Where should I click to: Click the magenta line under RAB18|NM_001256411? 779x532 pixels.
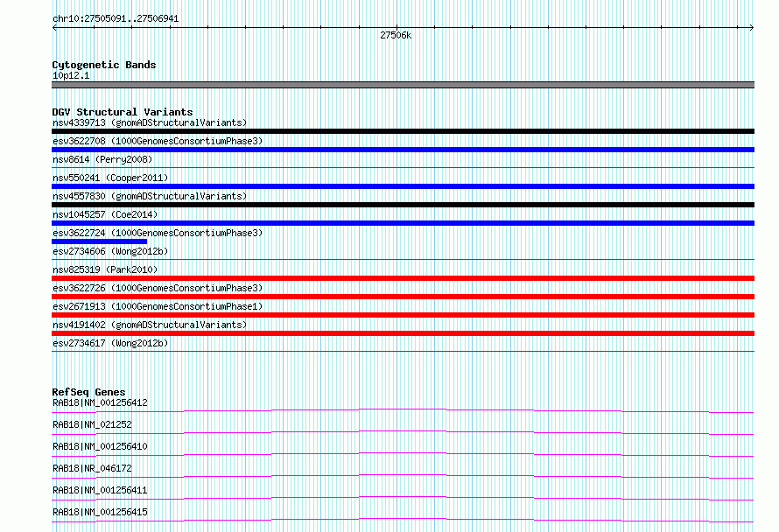tap(403, 498)
